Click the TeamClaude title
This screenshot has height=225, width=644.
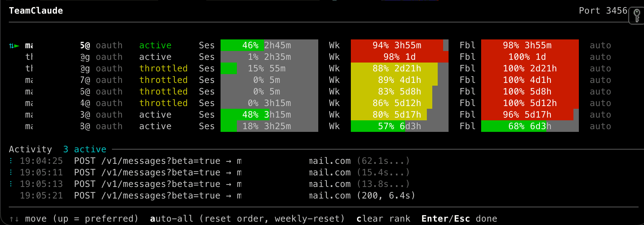coord(36,11)
